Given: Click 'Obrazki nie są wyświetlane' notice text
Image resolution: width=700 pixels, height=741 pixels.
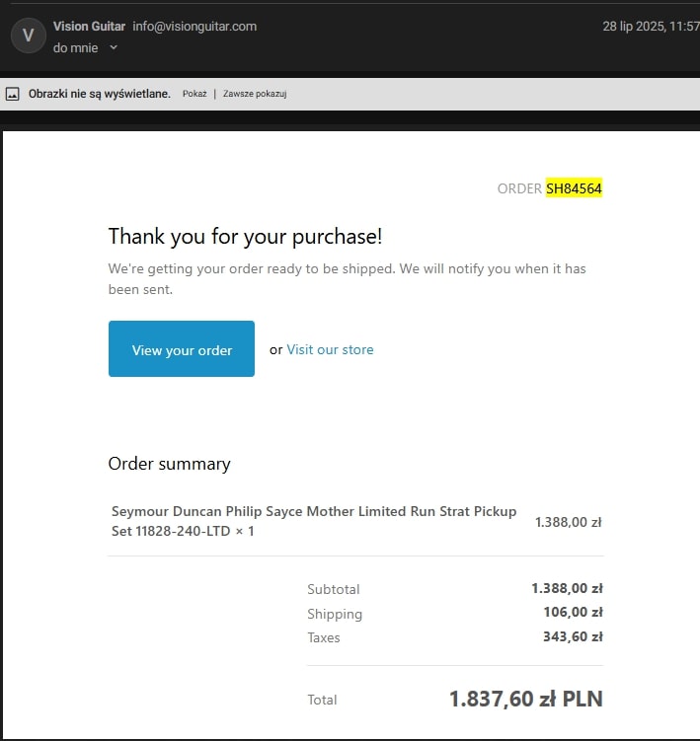Looking at the screenshot, I should pyautogui.click(x=100, y=94).
